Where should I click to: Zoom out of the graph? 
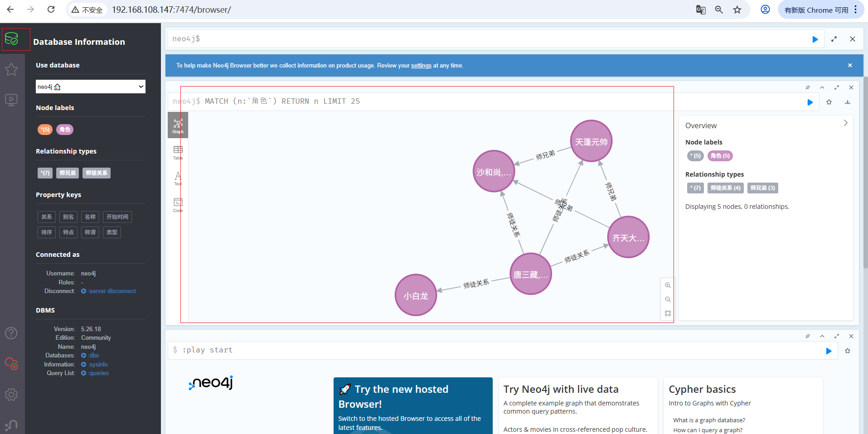[668, 299]
